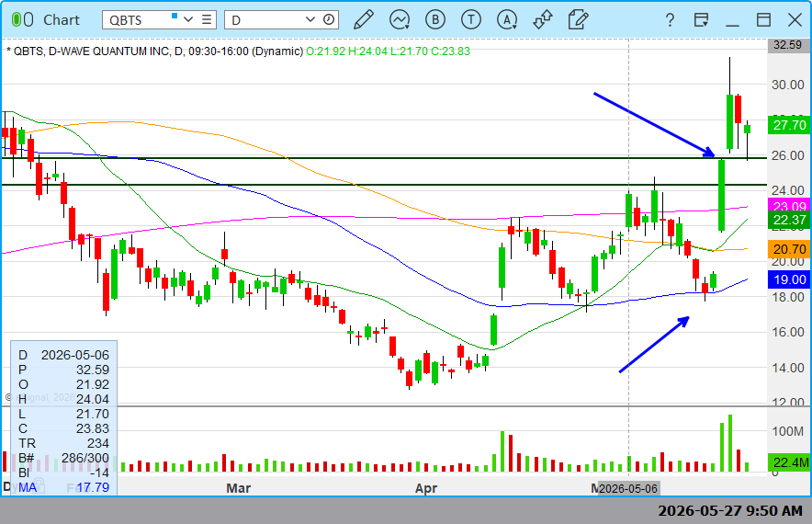Maximize the Chart window
Screen dimensions: 812x524
764,19
